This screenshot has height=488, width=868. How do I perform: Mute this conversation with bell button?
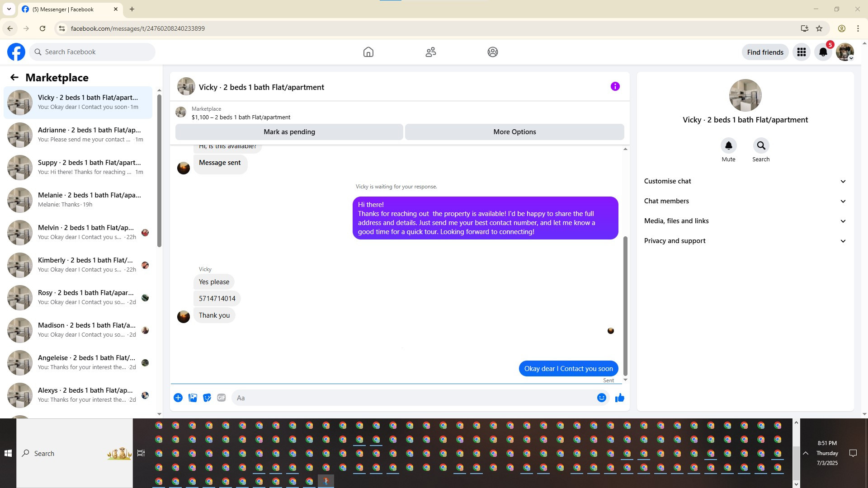(x=728, y=146)
